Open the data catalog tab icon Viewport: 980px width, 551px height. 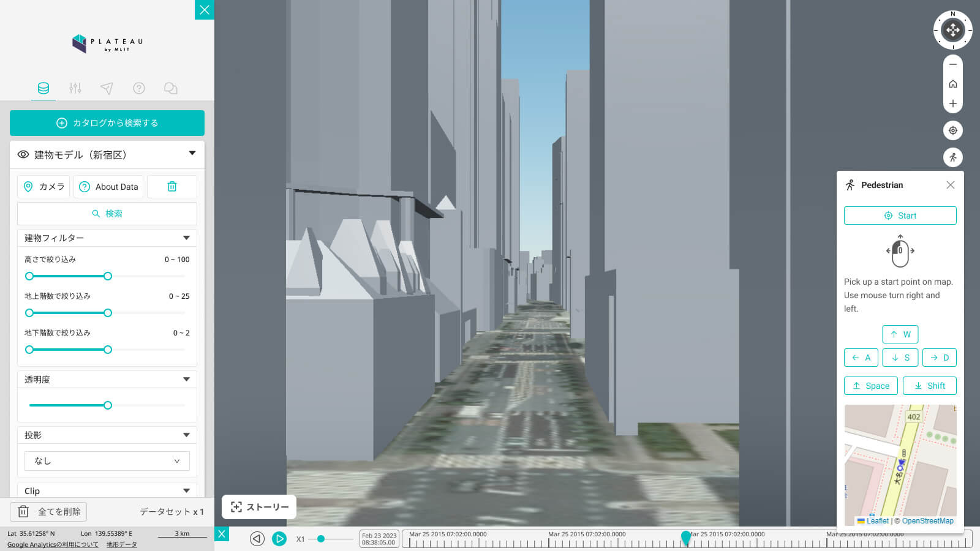point(43,88)
